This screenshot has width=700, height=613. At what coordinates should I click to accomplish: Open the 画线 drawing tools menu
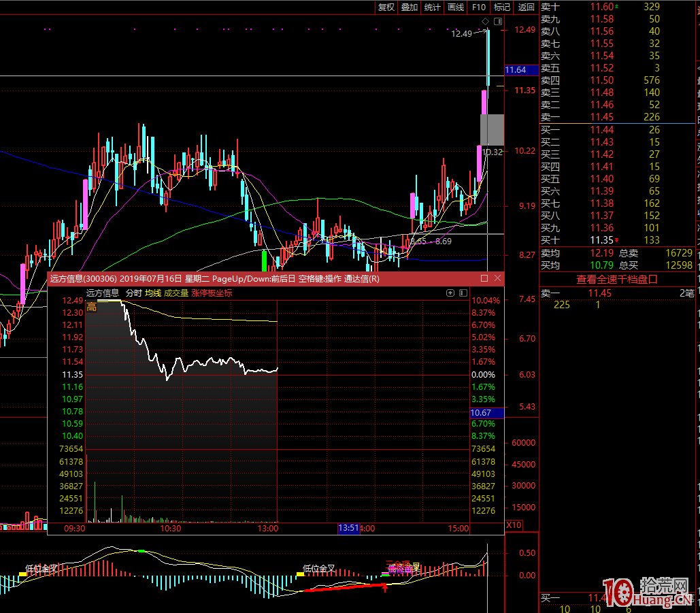pyautogui.click(x=455, y=7)
